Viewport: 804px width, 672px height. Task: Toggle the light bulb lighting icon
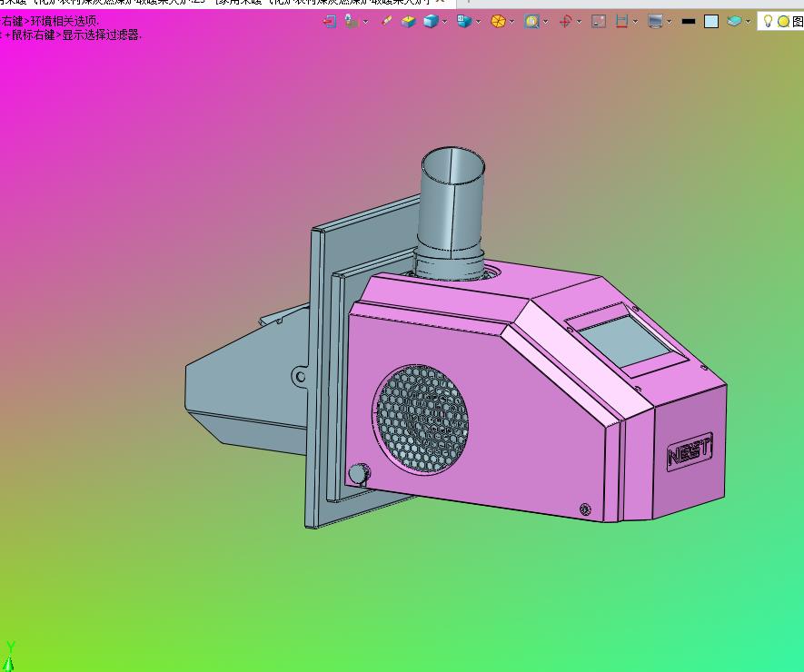coord(768,22)
